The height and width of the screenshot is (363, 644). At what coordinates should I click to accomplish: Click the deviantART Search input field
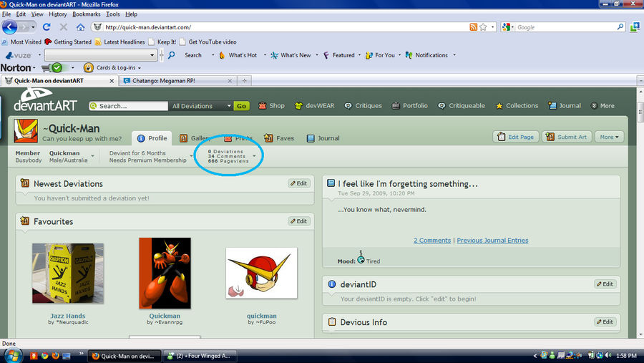(128, 106)
